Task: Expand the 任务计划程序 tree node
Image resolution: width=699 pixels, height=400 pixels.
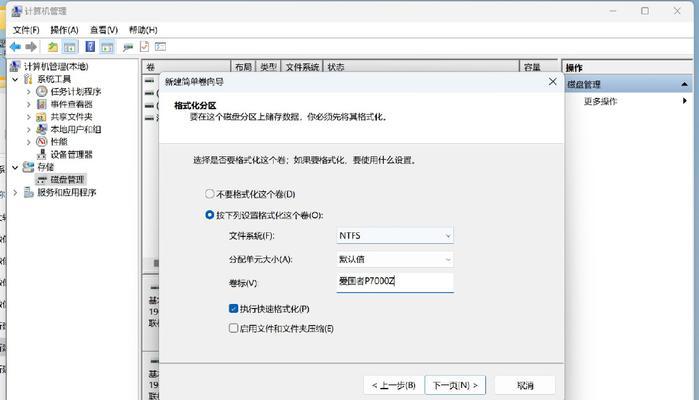Action: (29, 92)
